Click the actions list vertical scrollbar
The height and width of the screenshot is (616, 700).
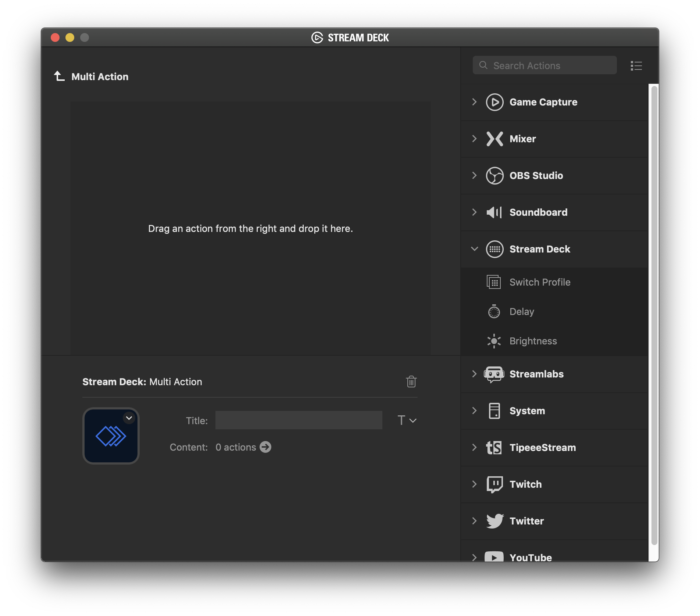pyautogui.click(x=654, y=316)
